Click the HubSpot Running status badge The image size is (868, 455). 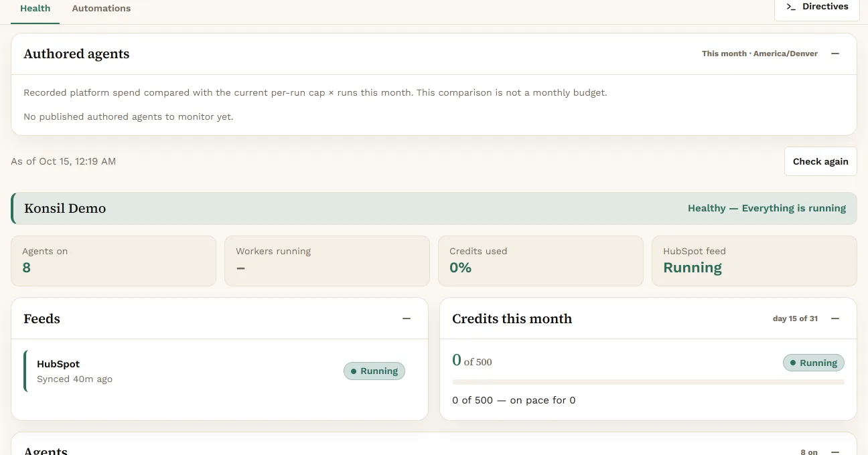(x=374, y=371)
